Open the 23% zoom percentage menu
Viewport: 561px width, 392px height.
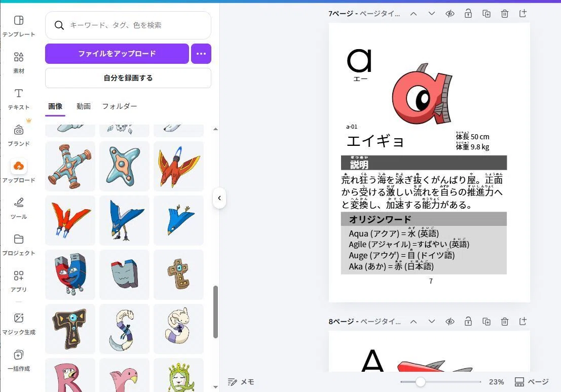[x=496, y=382]
